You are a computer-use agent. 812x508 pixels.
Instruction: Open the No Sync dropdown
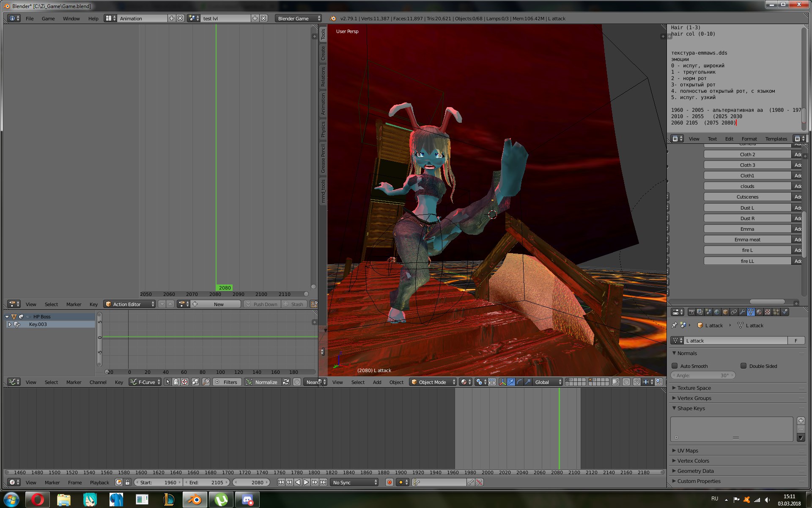click(x=354, y=482)
